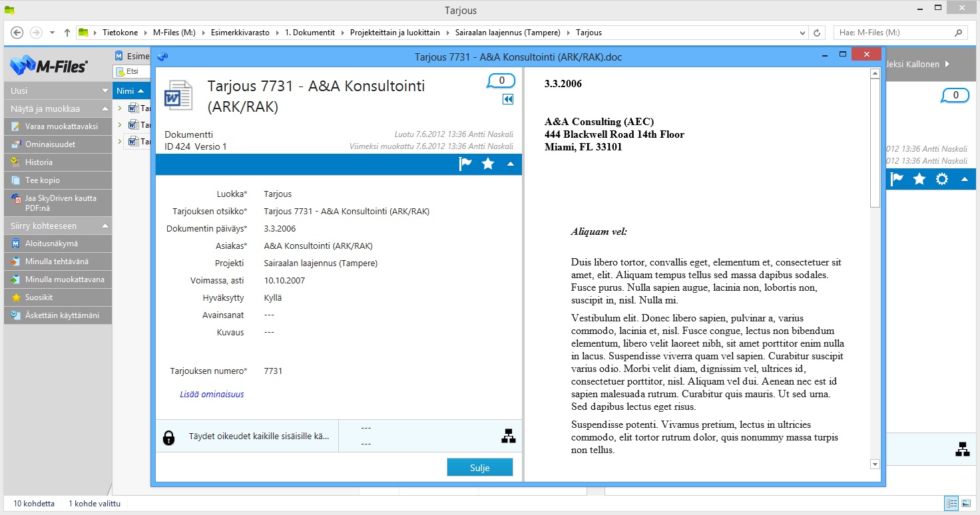Click the Tarjouksen numero value 7731
980x515 pixels.
(x=273, y=371)
